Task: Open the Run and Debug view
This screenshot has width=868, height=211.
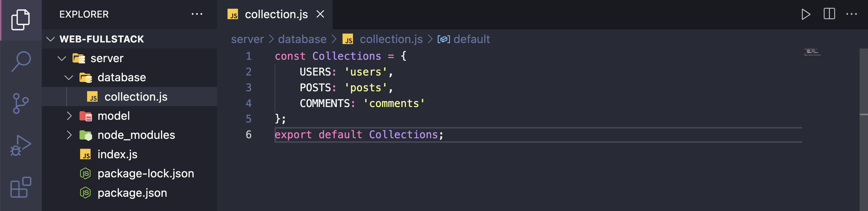Action: coord(21,145)
